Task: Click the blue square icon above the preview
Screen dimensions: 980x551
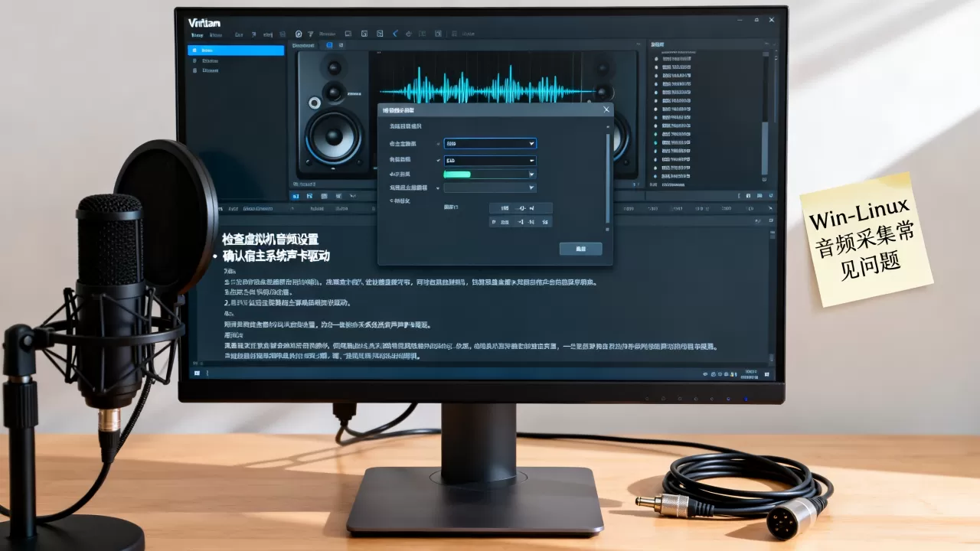Action: 329,45
